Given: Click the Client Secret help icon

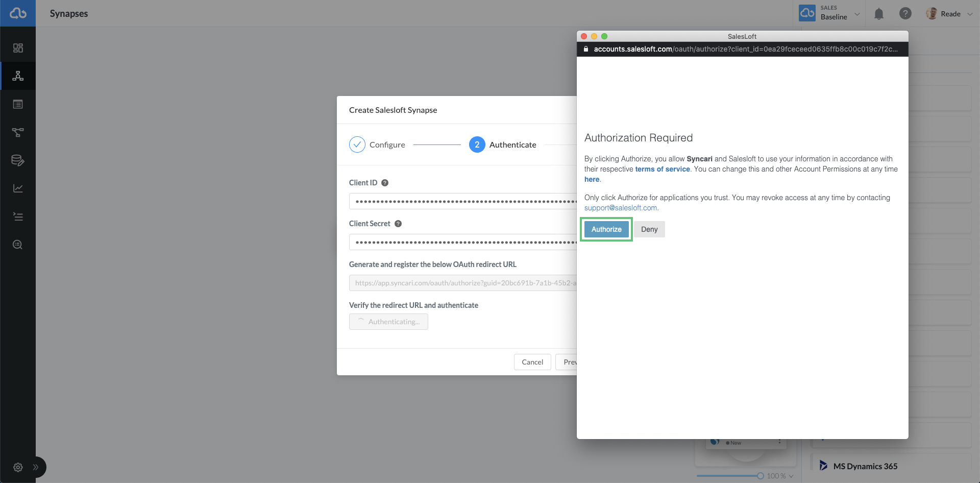Looking at the screenshot, I should (398, 224).
